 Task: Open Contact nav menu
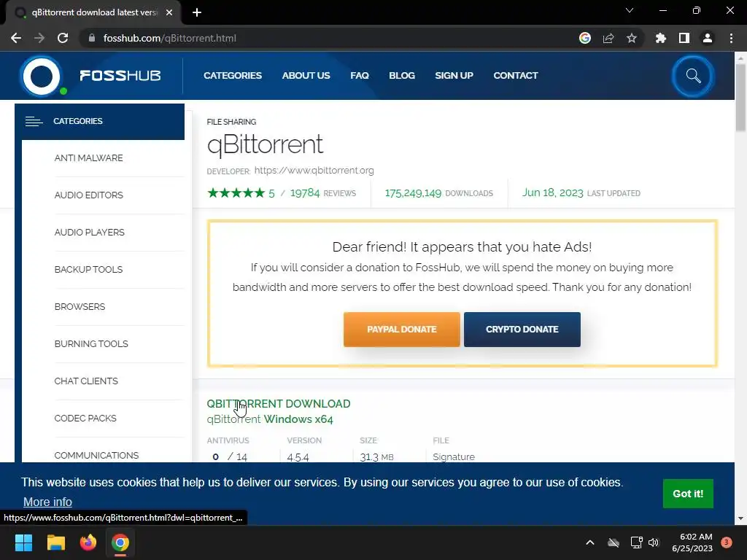[516, 75]
